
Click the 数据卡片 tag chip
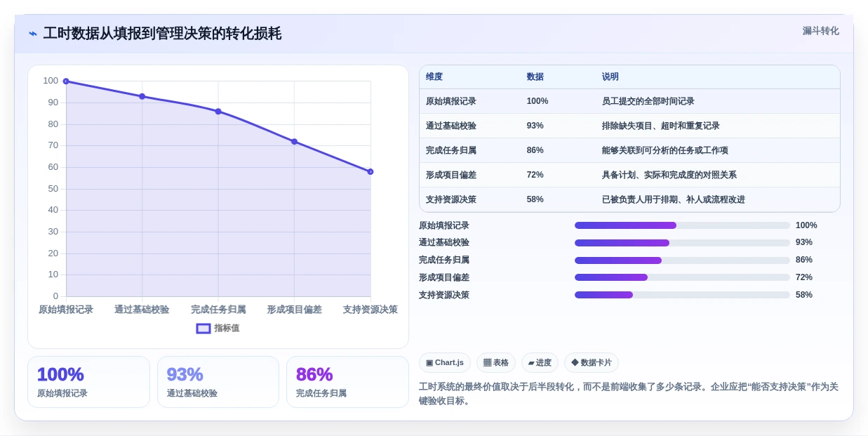point(592,363)
